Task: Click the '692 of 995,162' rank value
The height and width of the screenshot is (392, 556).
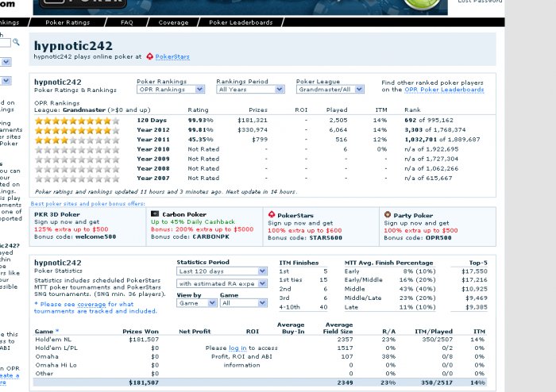Action: coord(429,121)
